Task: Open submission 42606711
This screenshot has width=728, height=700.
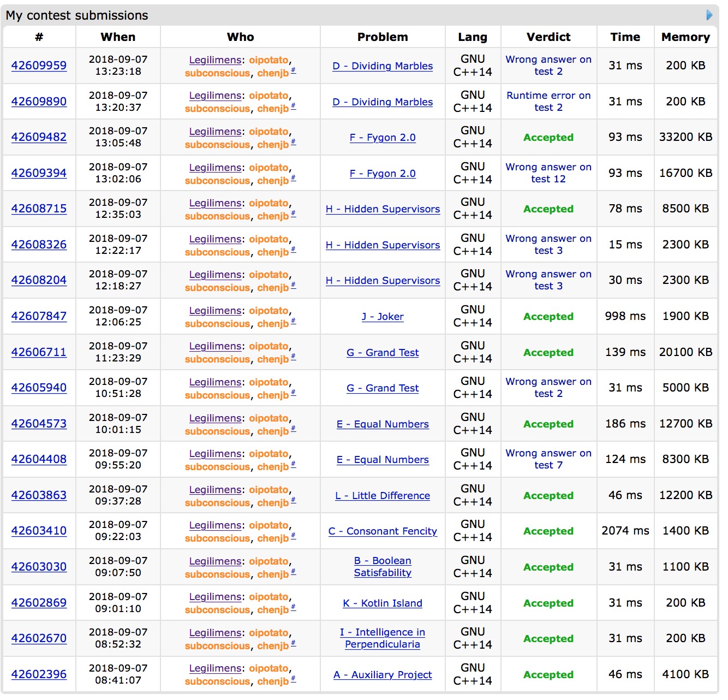Action: click(39, 352)
